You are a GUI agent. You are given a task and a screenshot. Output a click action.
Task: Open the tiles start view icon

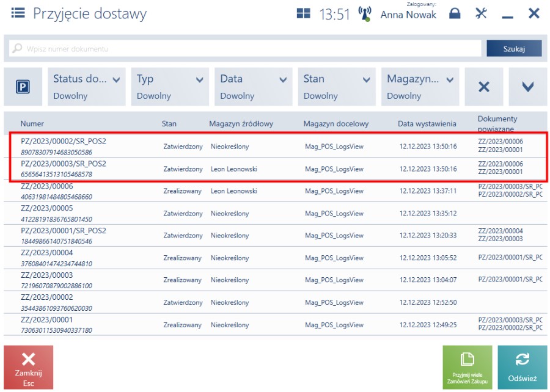[303, 13]
